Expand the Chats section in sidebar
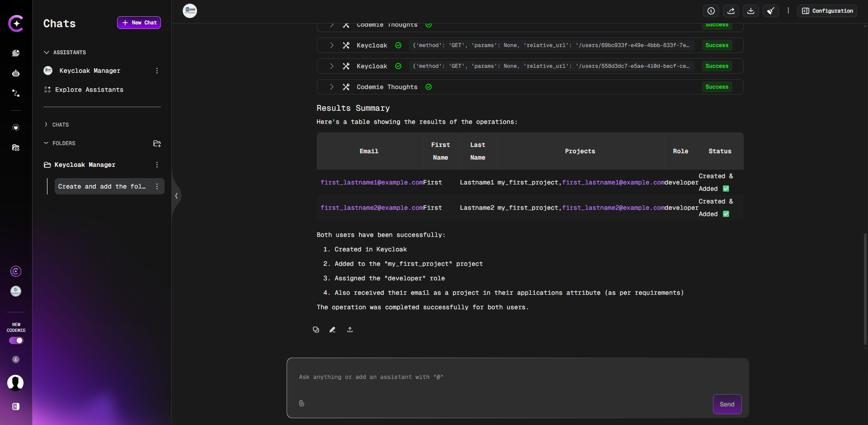Image resolution: width=868 pixels, height=425 pixels. [46, 125]
